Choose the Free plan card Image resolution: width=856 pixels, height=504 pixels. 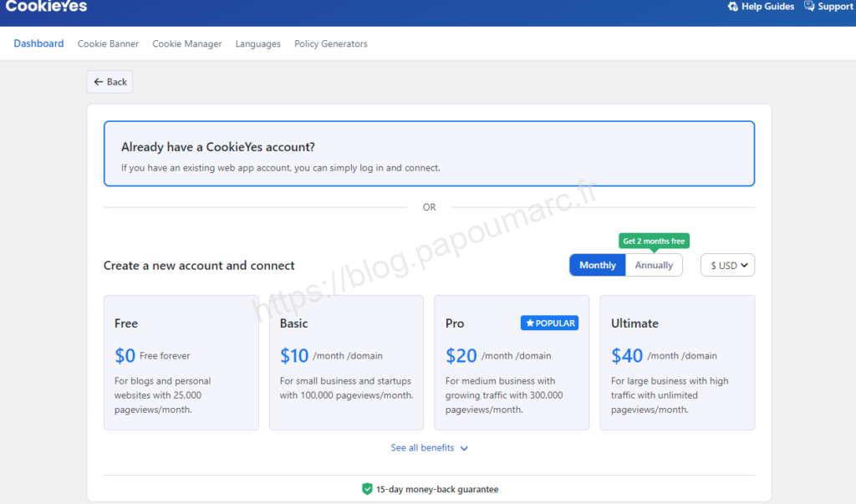(x=181, y=362)
